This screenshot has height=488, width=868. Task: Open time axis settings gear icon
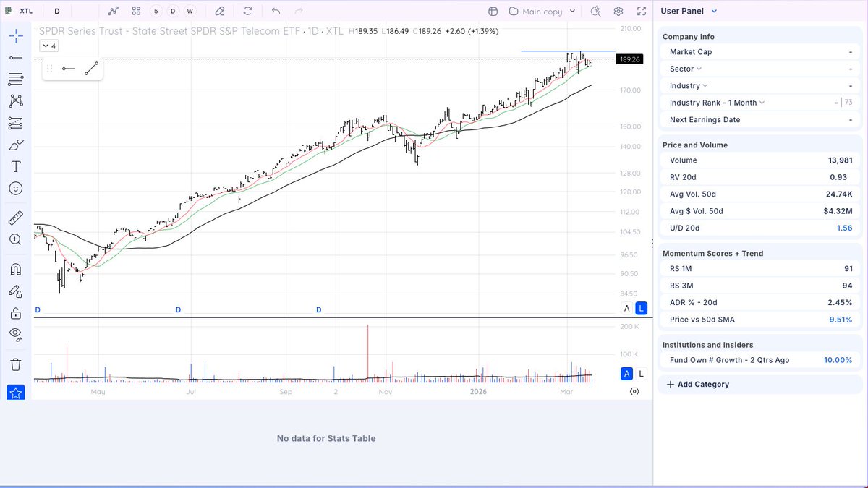634,391
